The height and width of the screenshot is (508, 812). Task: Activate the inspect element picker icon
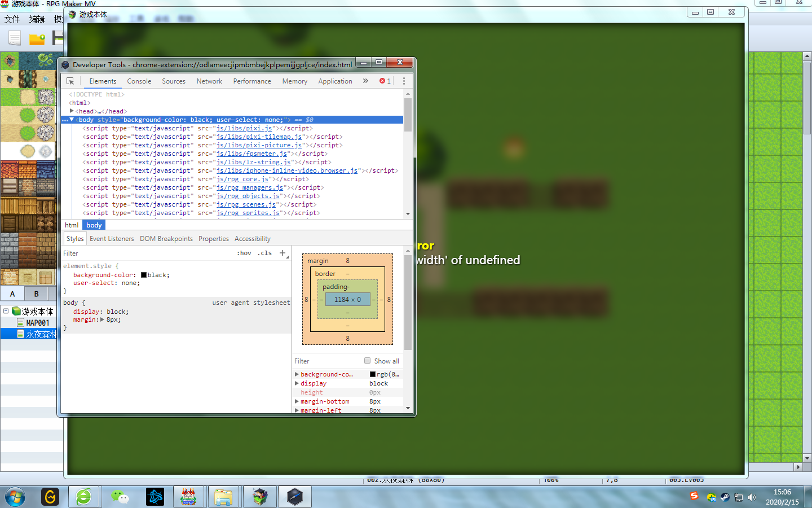pos(70,81)
